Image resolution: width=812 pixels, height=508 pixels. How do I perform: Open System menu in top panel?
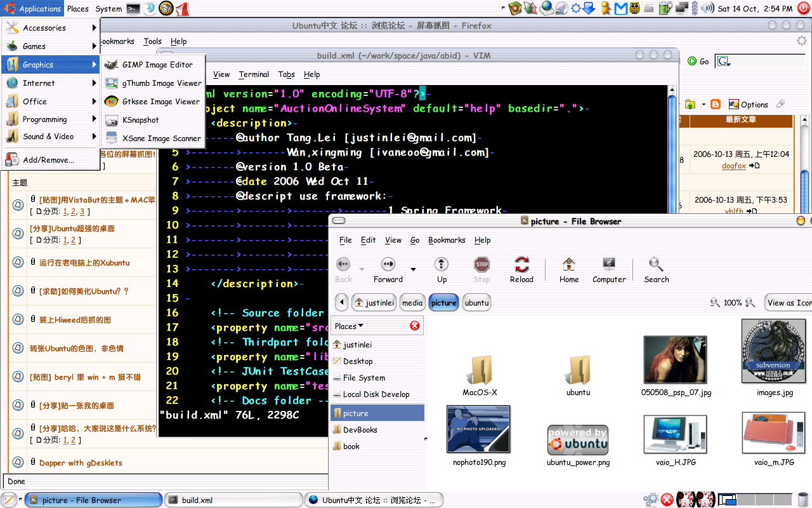coord(108,8)
